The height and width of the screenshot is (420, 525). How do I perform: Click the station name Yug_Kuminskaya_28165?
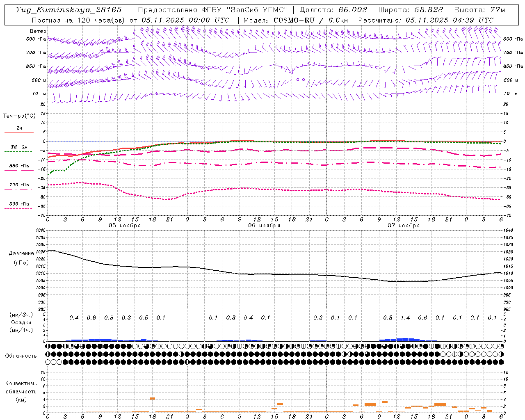coord(68,10)
